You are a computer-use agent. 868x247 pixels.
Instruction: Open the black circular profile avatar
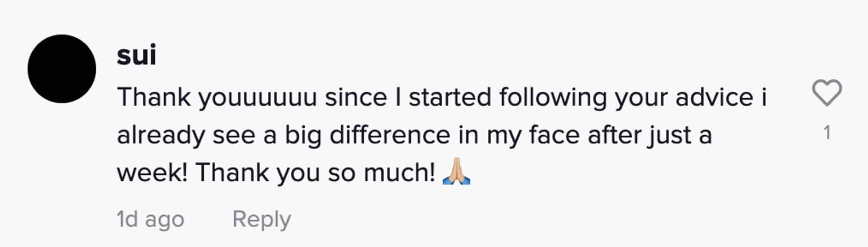click(x=62, y=69)
